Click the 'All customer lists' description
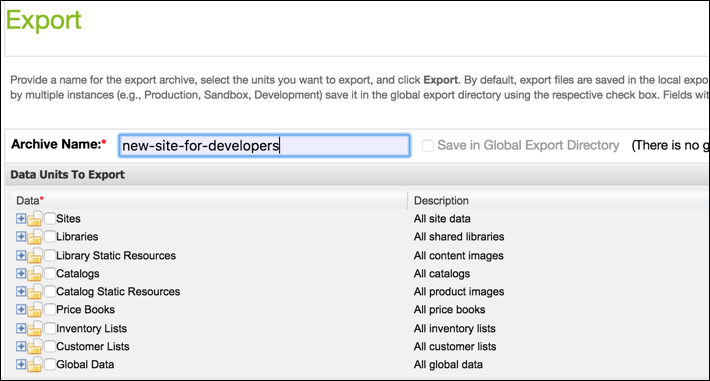The height and width of the screenshot is (381, 710). point(455,346)
